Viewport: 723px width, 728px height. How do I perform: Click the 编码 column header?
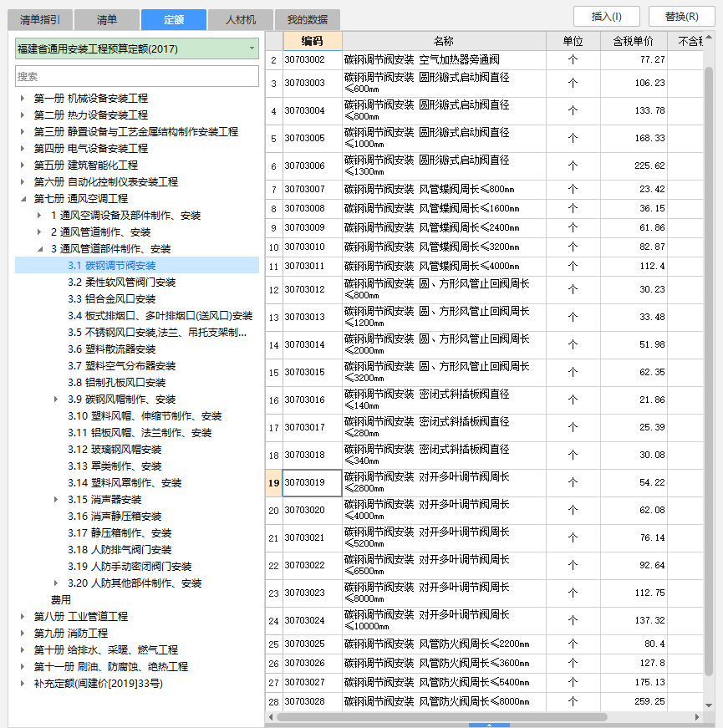coord(312,41)
